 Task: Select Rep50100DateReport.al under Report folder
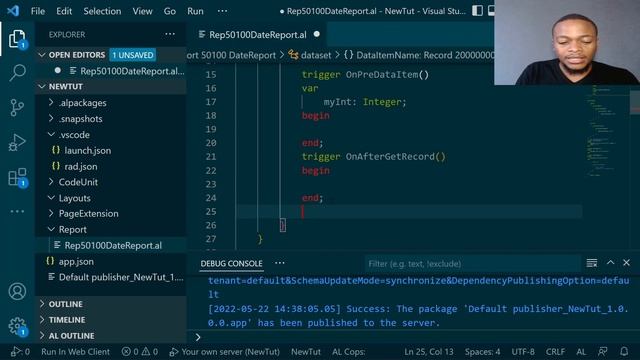(x=111, y=245)
